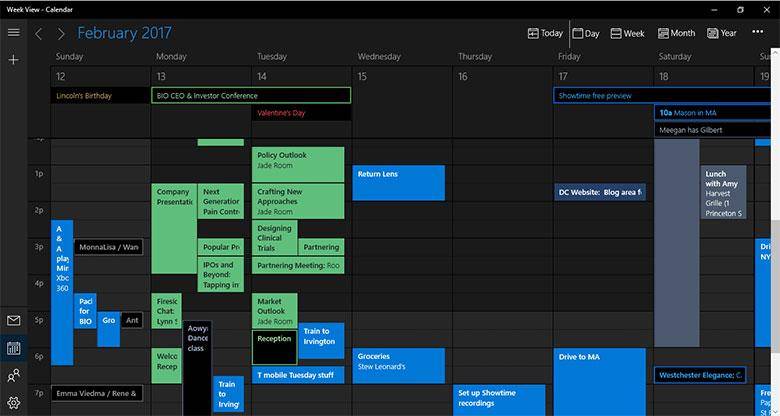Open the Welcome Reception event on Monday
780x416 pixels.
[x=166, y=366]
